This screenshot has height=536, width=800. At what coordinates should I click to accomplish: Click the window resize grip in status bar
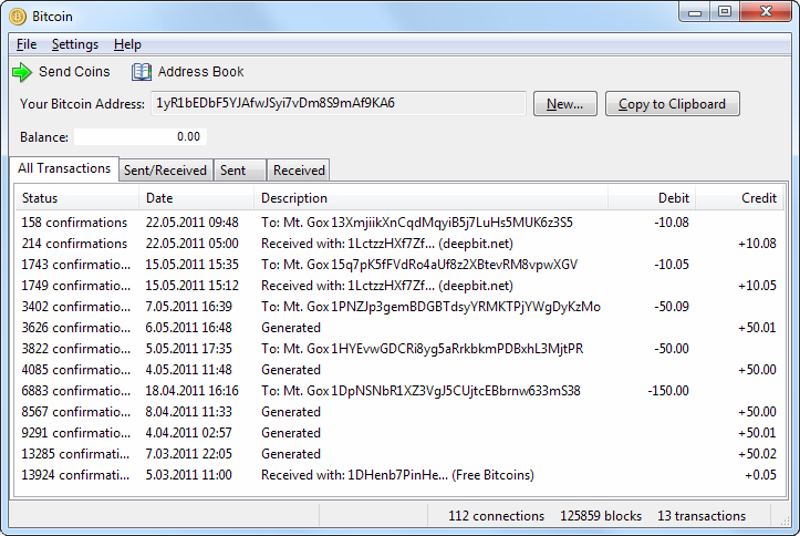[785, 520]
